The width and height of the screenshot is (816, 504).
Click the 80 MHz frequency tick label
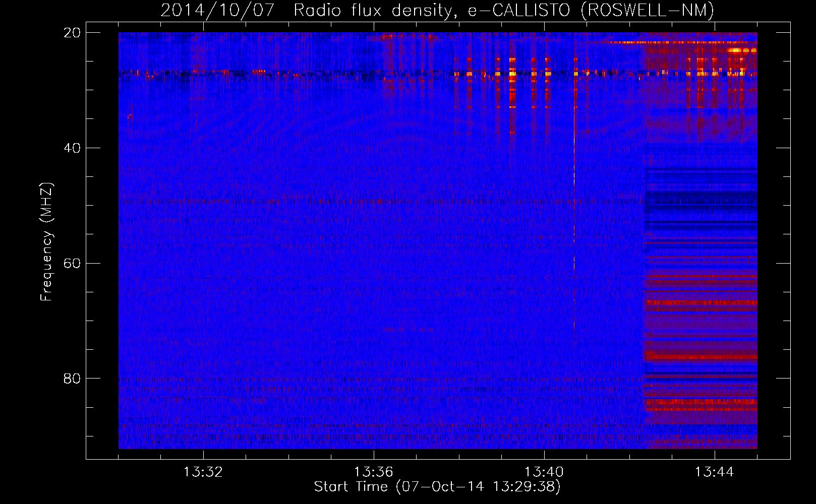point(72,379)
